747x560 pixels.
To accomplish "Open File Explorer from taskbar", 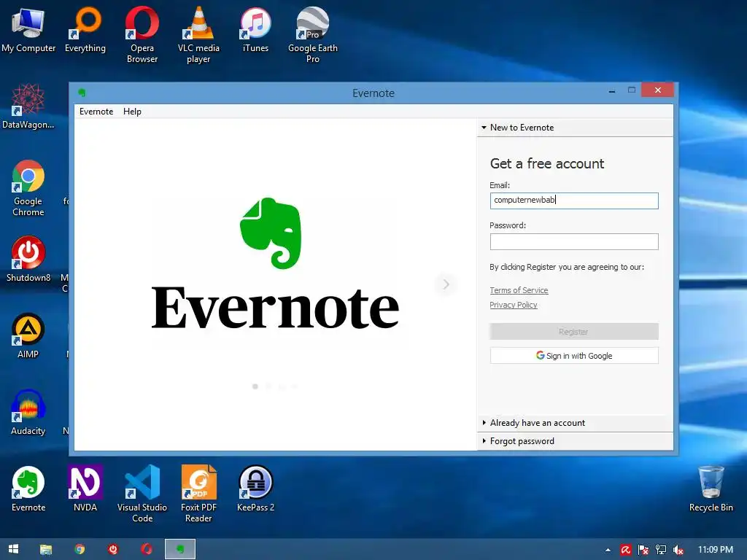I will (46, 549).
